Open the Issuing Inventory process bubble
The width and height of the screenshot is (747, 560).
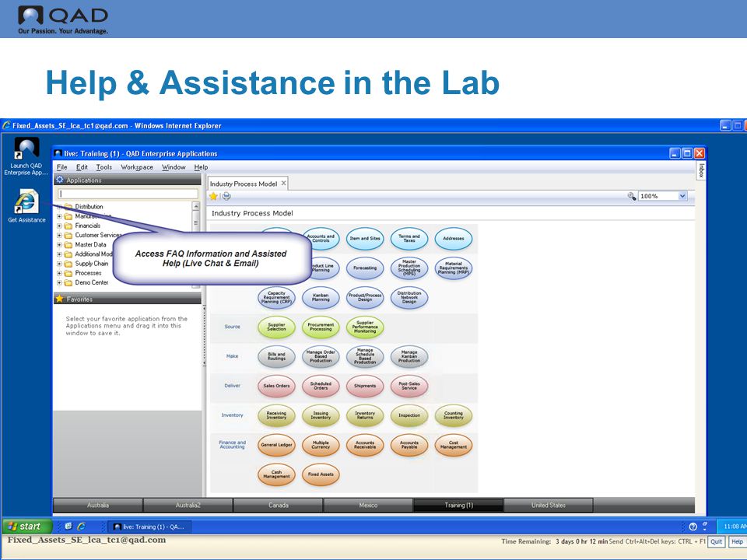click(x=321, y=415)
